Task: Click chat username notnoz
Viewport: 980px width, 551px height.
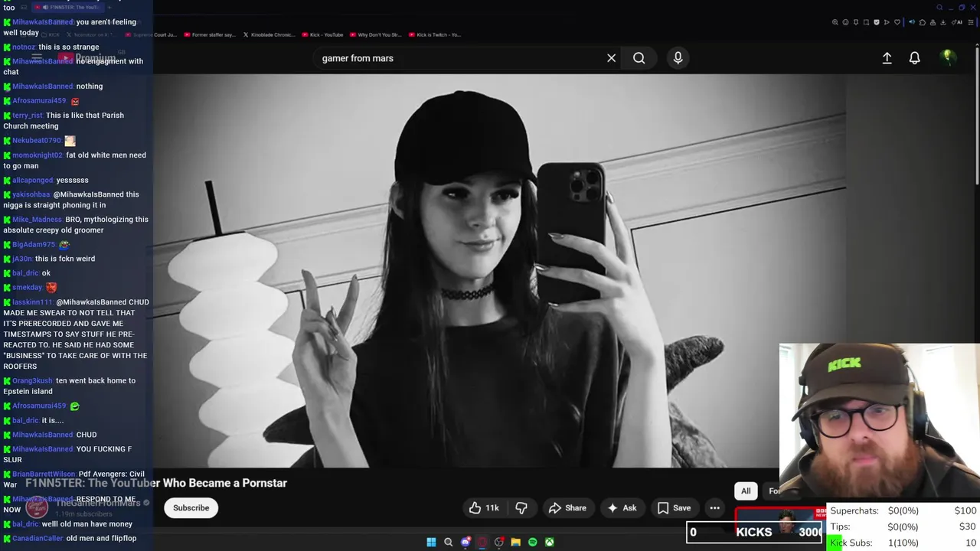Action: (24, 47)
